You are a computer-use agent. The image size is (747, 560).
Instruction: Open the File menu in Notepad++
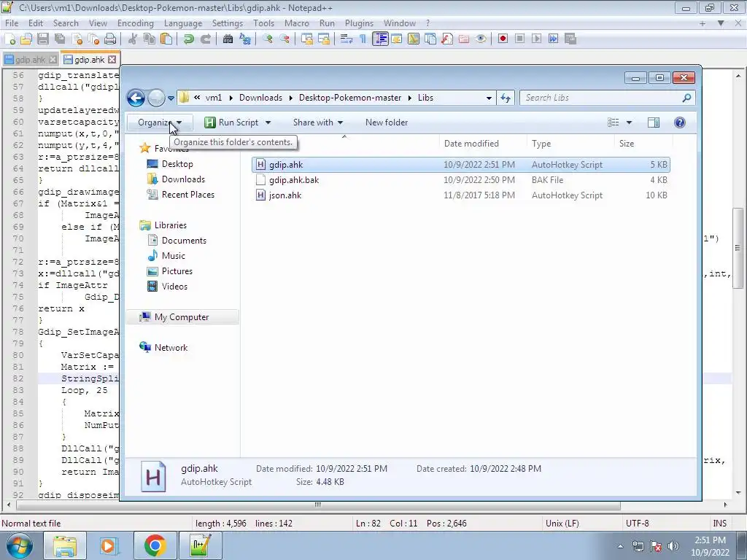[x=12, y=23]
